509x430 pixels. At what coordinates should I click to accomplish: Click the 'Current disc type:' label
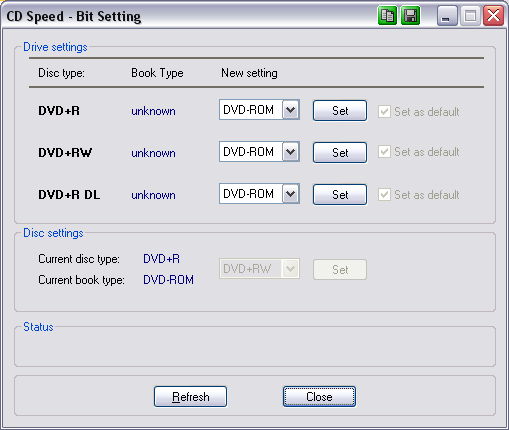(79, 259)
